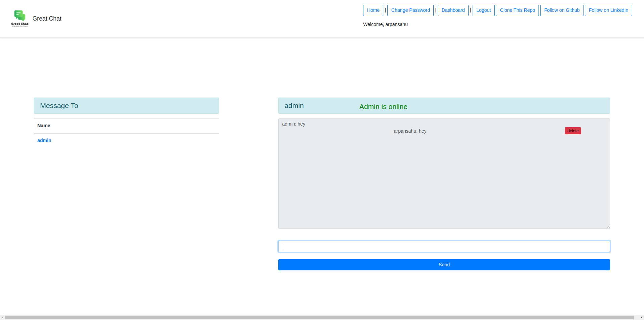Image resolution: width=644 pixels, height=320 pixels.
Task: Focus the message text input field
Action: 444,246
